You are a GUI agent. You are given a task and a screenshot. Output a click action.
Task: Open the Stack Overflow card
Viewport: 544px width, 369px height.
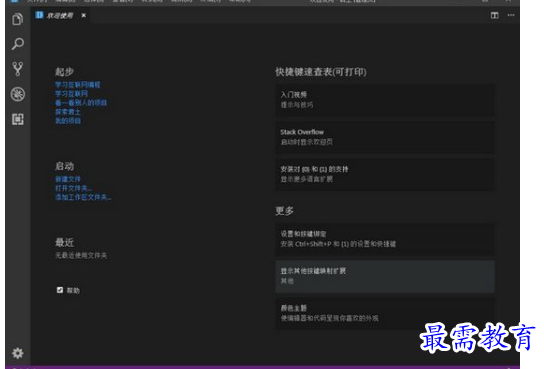(385, 137)
